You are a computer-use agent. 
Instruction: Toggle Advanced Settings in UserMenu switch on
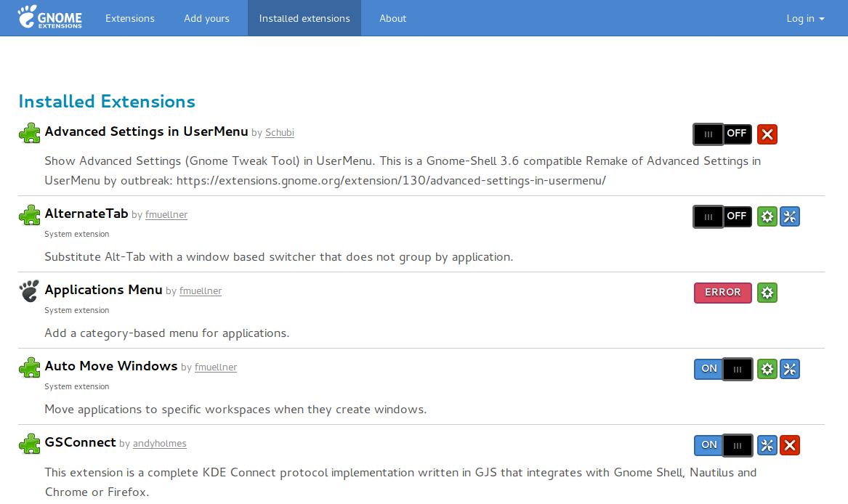[722, 134]
